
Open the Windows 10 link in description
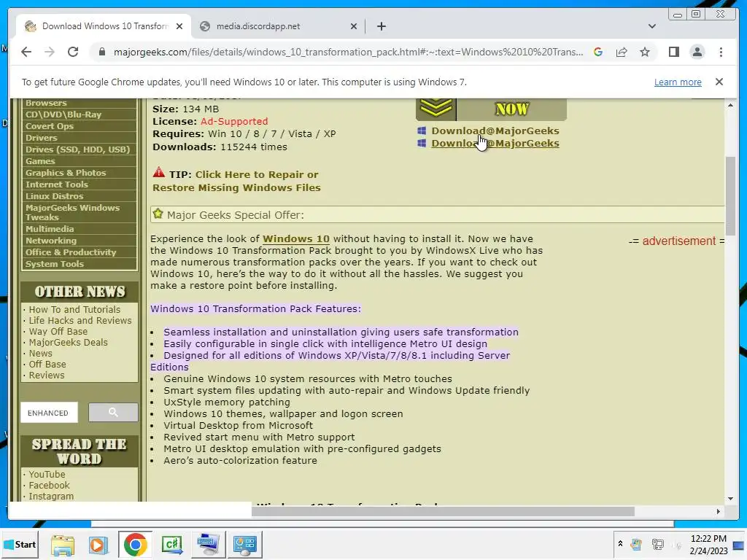(296, 238)
